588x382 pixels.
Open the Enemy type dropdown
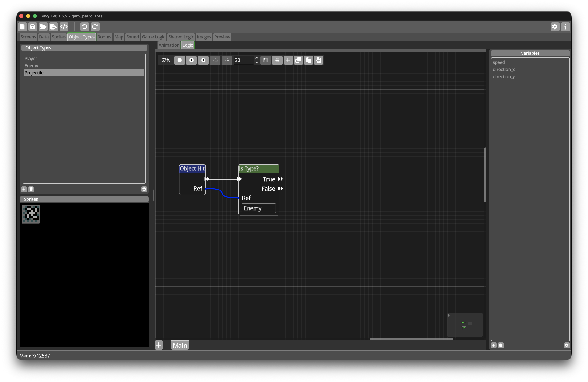click(259, 208)
